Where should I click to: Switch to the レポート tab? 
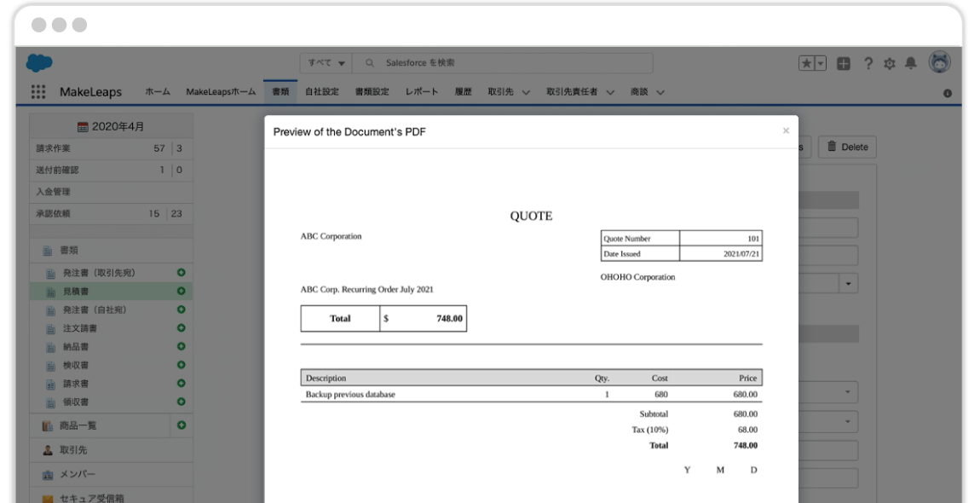[x=422, y=92]
